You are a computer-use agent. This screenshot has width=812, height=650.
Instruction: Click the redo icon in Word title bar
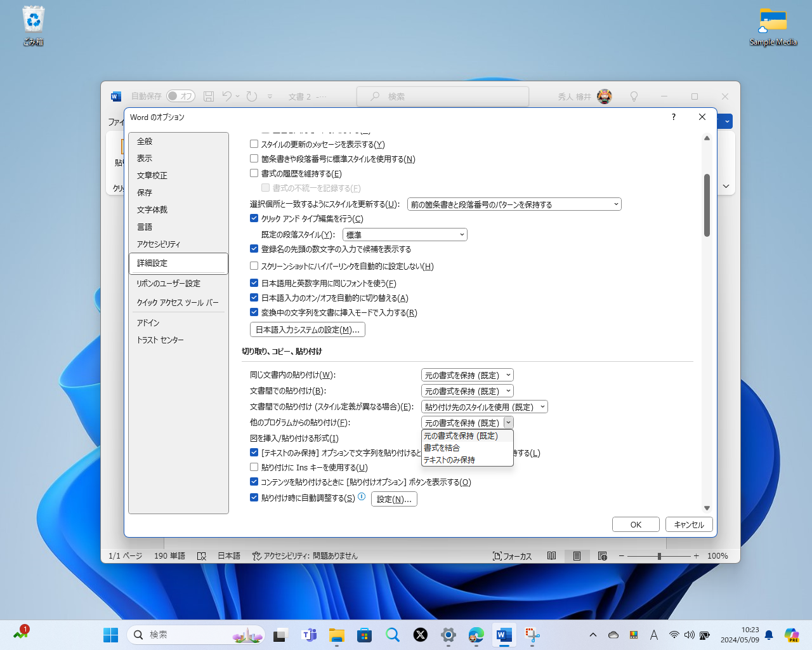click(252, 96)
